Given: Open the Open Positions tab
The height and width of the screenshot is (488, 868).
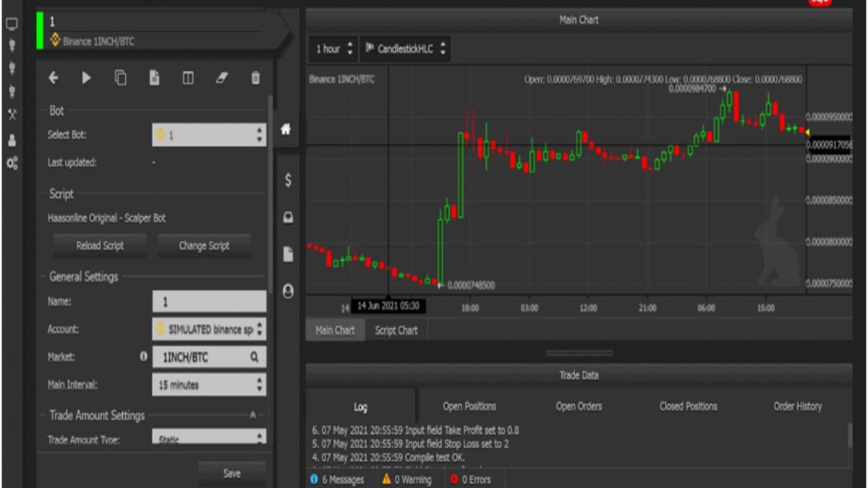Looking at the screenshot, I should (470, 406).
